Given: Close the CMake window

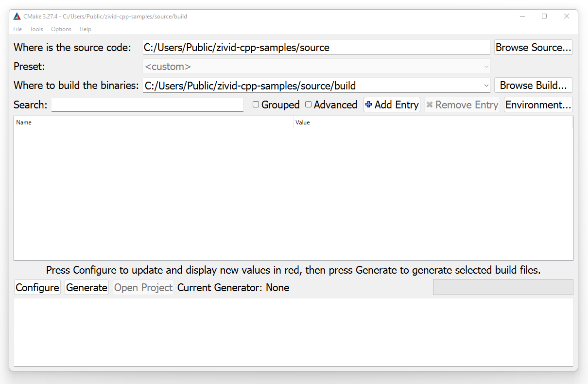Looking at the screenshot, I should pos(566,17).
